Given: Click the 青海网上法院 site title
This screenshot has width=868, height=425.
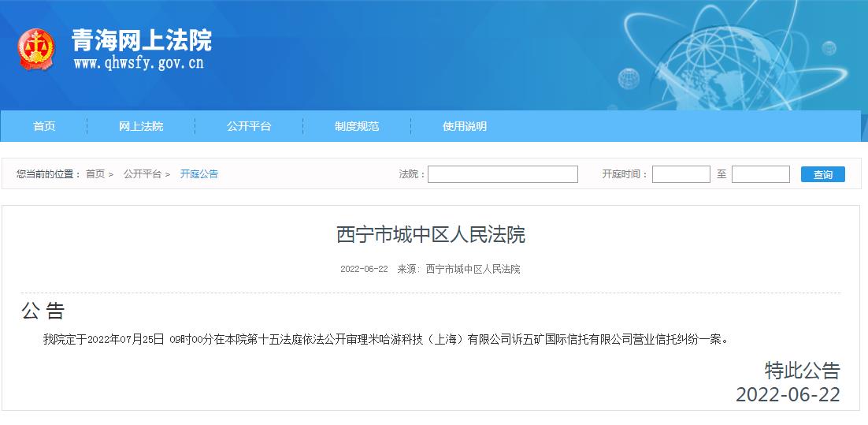Looking at the screenshot, I should coord(141,39).
